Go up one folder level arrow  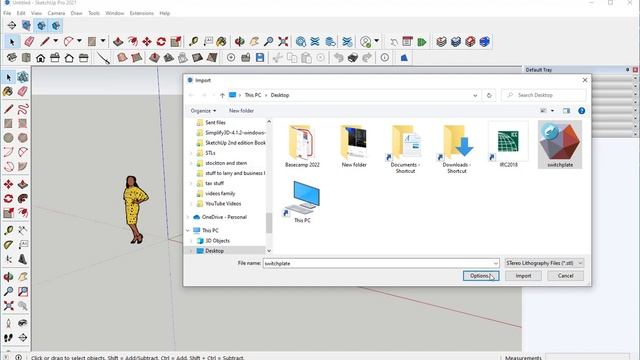coord(222,96)
